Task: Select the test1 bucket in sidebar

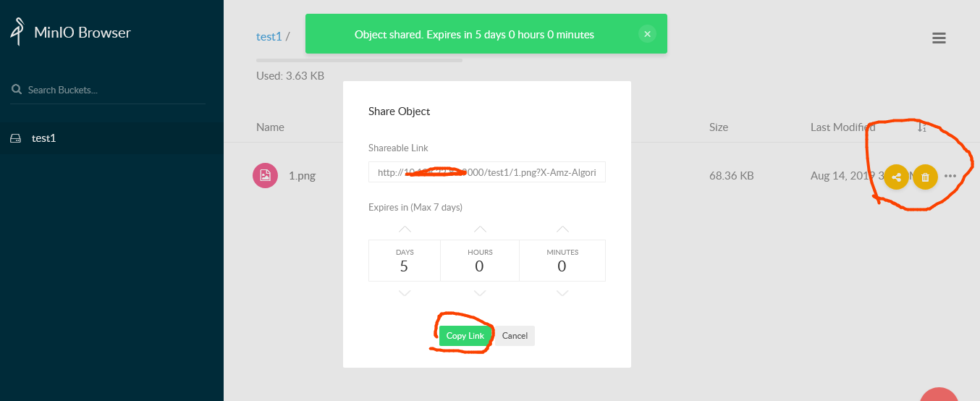Action: [x=43, y=138]
